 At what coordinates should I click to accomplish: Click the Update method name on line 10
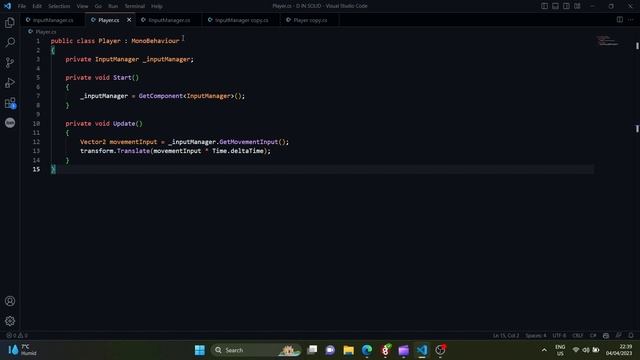pyautogui.click(x=124, y=123)
